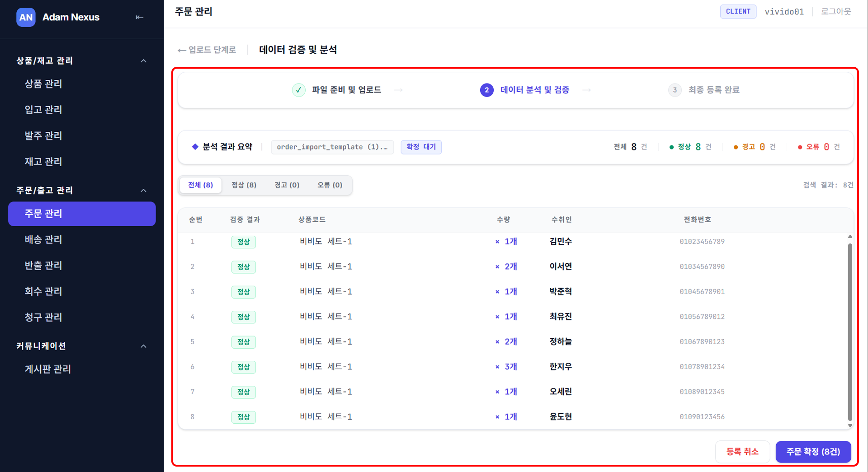This screenshot has height=472, width=868.
Task: Open 발주 관리 in the sidebar
Action: (x=82, y=136)
